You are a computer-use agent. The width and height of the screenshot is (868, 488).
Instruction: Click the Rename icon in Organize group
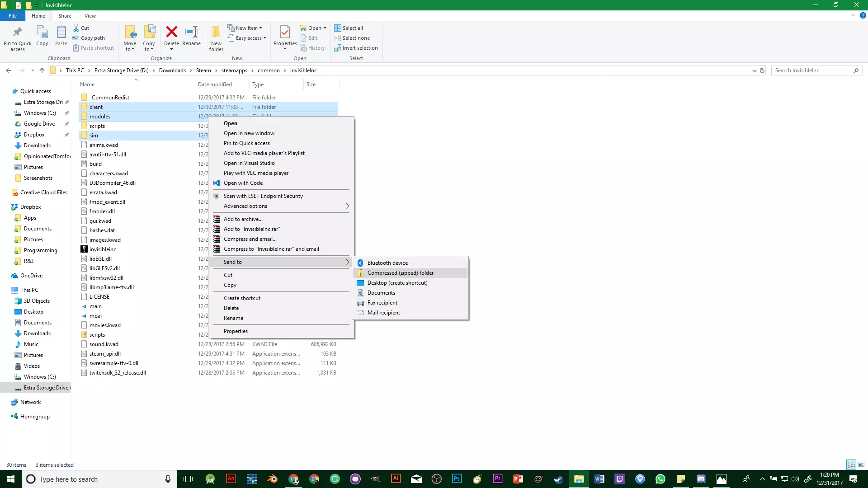tap(191, 33)
